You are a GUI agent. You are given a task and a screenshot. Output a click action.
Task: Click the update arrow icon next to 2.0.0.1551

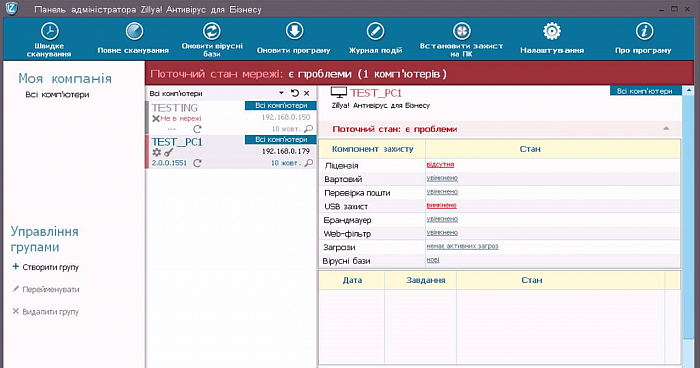point(197,163)
